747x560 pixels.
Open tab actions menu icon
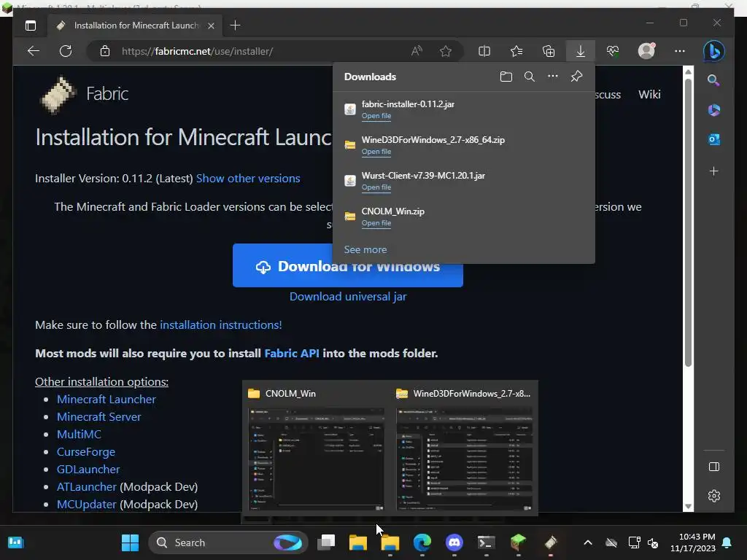(x=31, y=26)
